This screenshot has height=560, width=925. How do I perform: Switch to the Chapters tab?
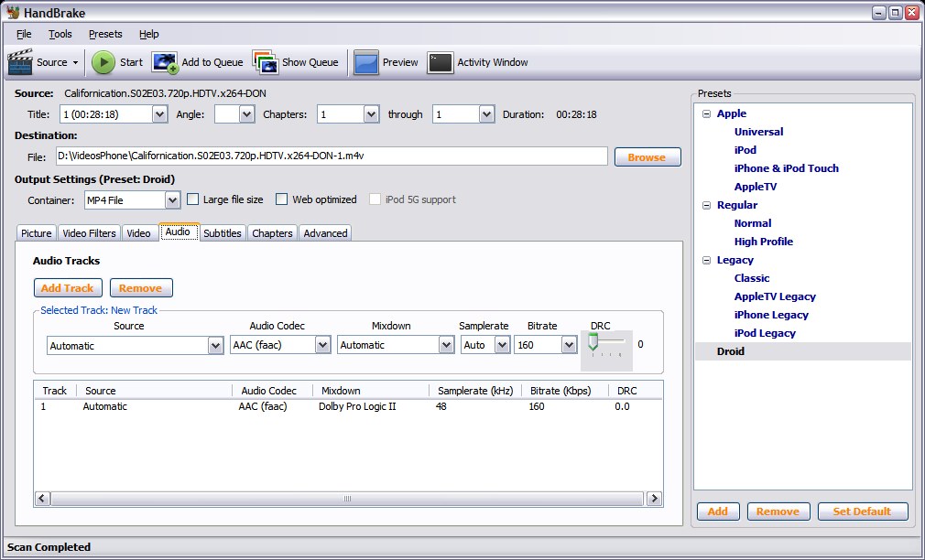[x=273, y=233]
